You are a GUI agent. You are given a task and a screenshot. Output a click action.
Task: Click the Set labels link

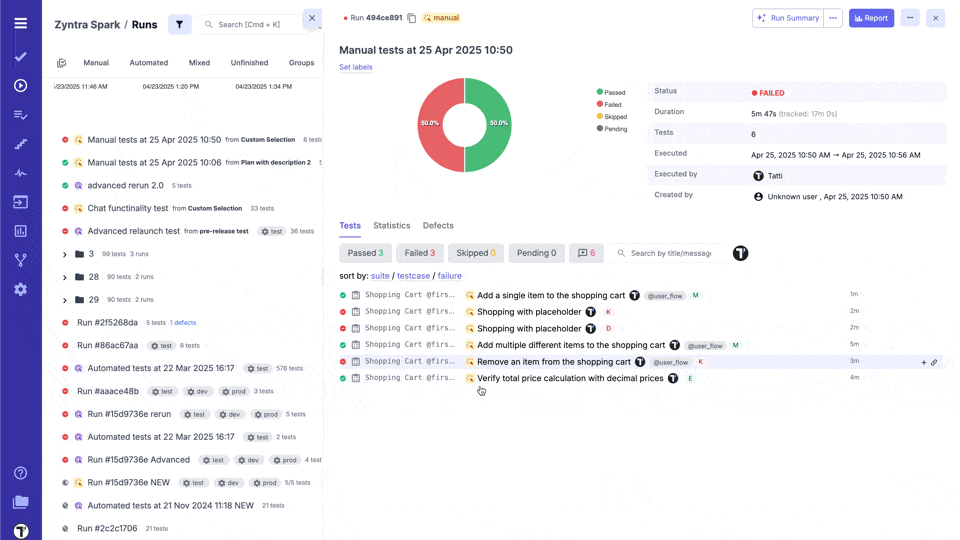[355, 67]
